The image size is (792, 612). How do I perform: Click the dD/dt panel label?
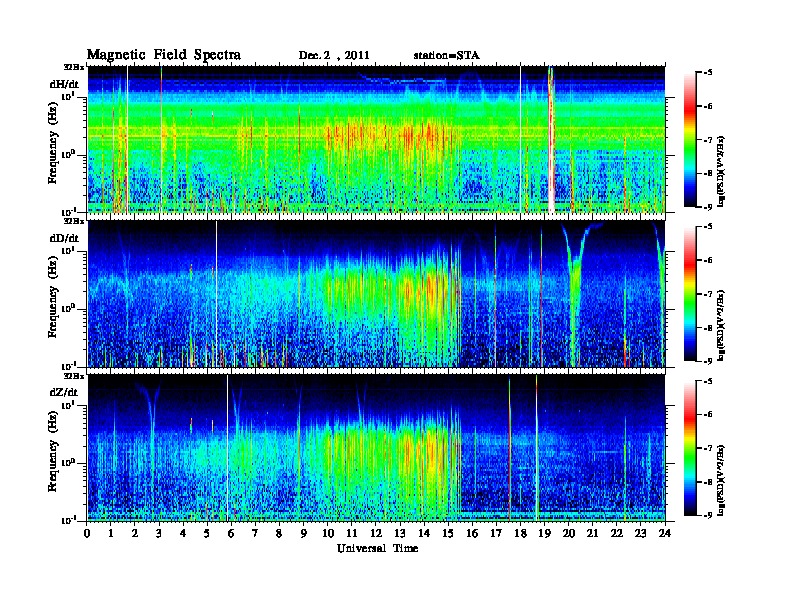tap(64, 238)
